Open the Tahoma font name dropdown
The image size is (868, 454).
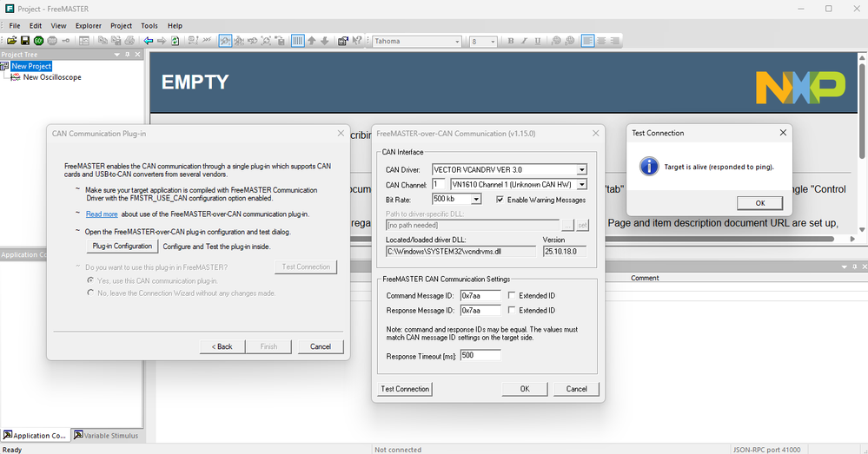pyautogui.click(x=457, y=42)
